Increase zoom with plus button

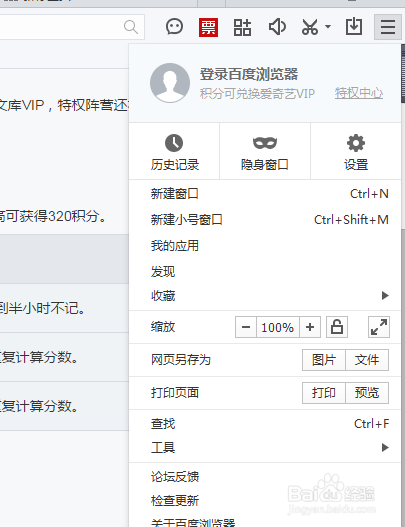[x=310, y=327]
